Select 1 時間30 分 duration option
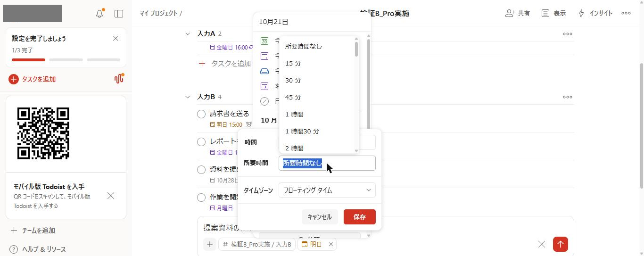644x256 pixels. (316, 131)
